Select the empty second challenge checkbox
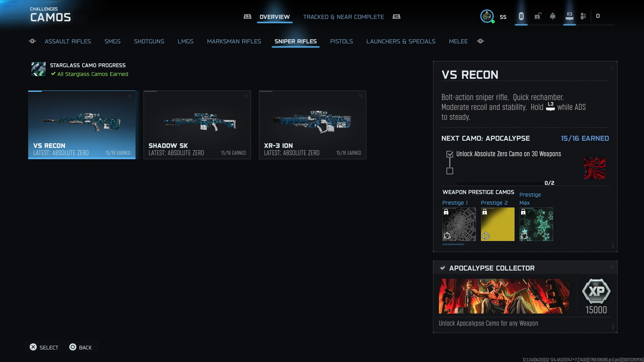This screenshot has height=362, width=644. tap(450, 171)
